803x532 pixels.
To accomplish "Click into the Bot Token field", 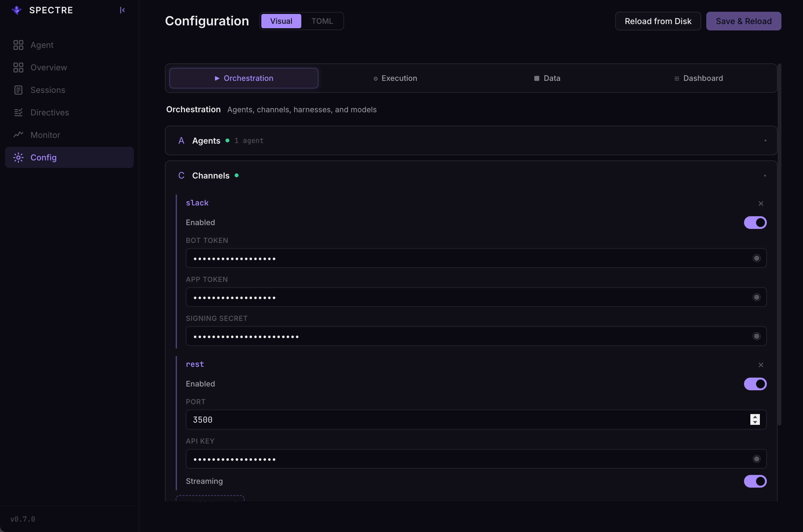I will [x=476, y=258].
